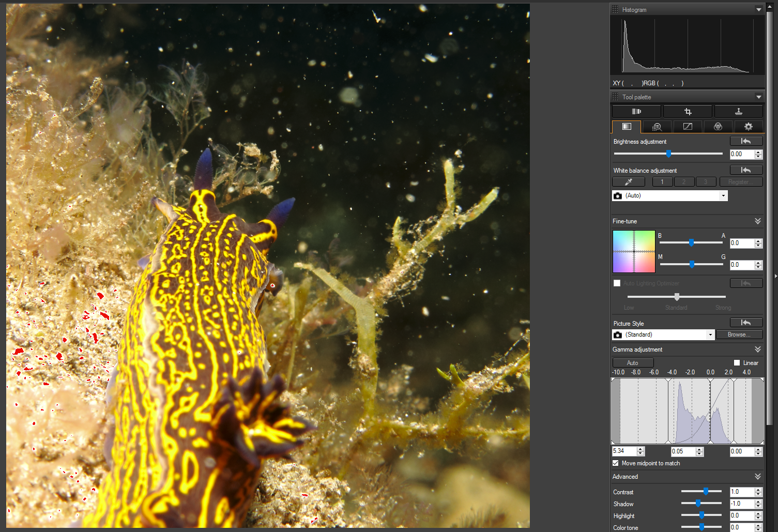Screen dimensions: 778x532
Task: Revert the White balance adjustment
Action: pos(746,170)
